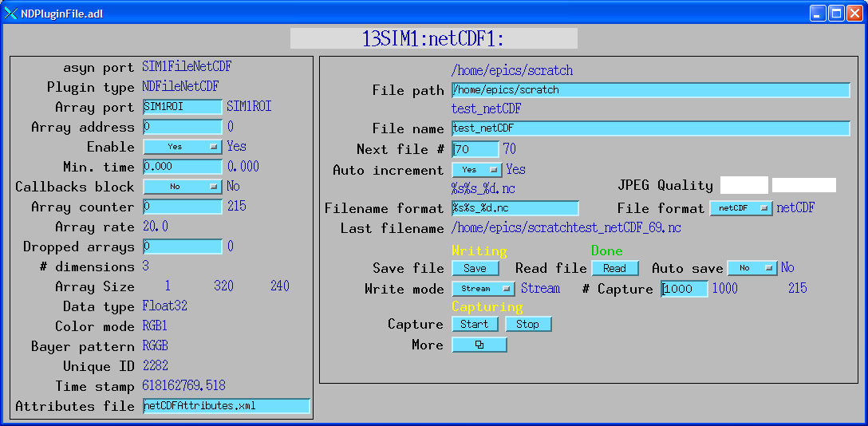Click the # Capture input field
Image resolution: width=868 pixels, height=426 pixels.
685,289
